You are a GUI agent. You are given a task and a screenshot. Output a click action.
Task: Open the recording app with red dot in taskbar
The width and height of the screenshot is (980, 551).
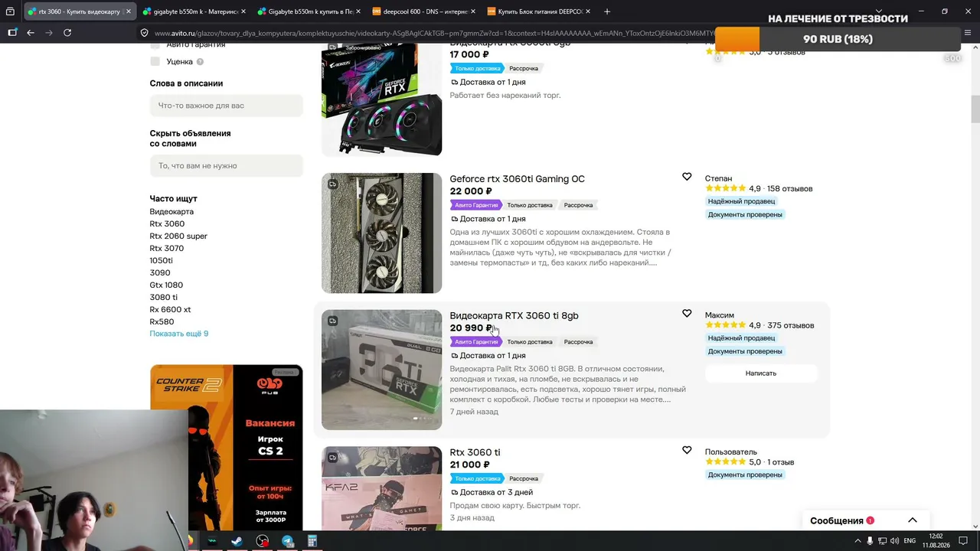point(263,541)
